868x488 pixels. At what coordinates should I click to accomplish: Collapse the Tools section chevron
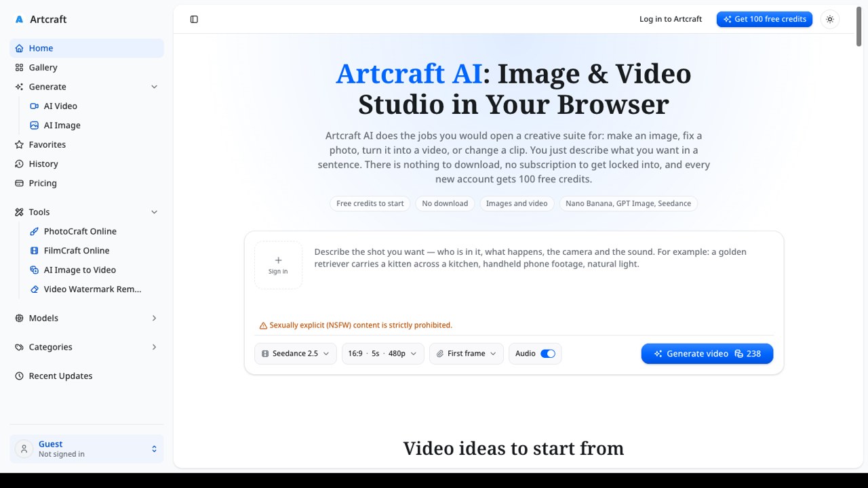click(x=154, y=212)
